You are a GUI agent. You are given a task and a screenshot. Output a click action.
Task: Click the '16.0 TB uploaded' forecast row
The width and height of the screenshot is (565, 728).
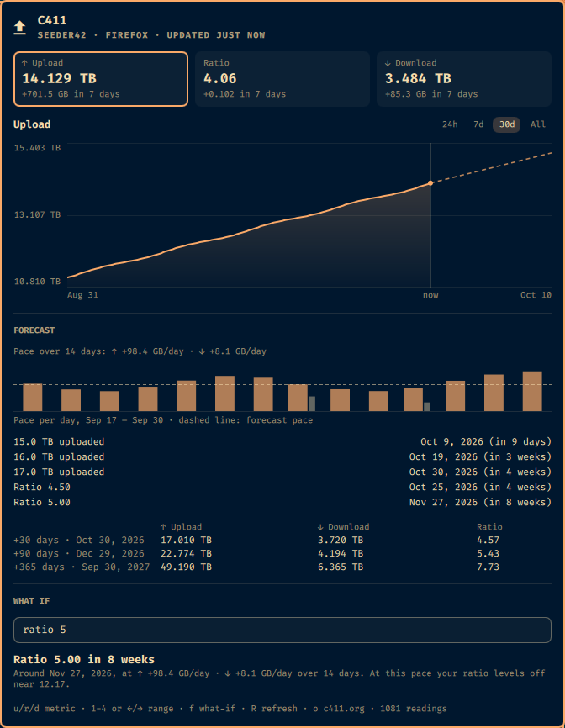pyautogui.click(x=282, y=456)
